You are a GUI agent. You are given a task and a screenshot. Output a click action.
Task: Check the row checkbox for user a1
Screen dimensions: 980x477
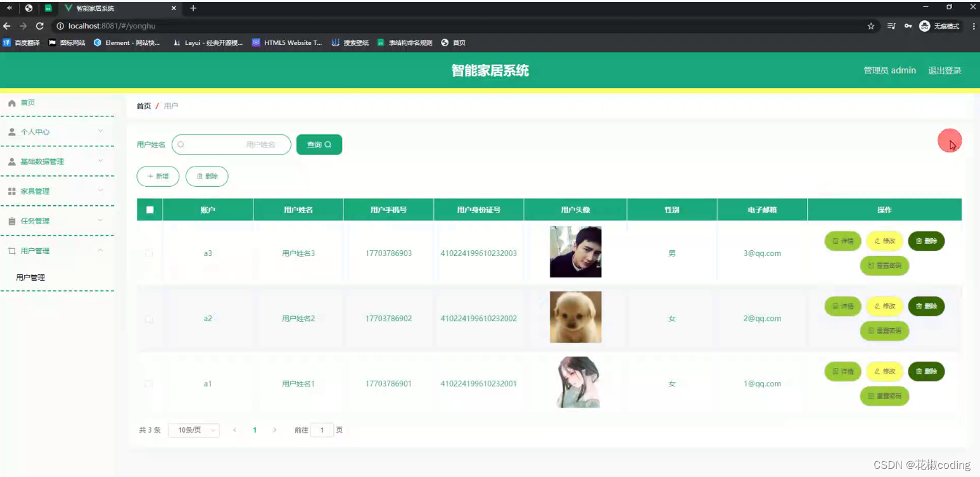click(x=148, y=383)
